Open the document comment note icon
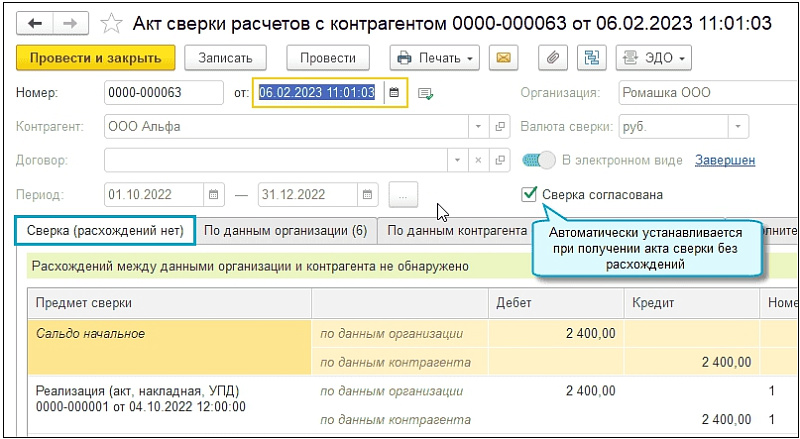The image size is (800, 439). (x=425, y=93)
